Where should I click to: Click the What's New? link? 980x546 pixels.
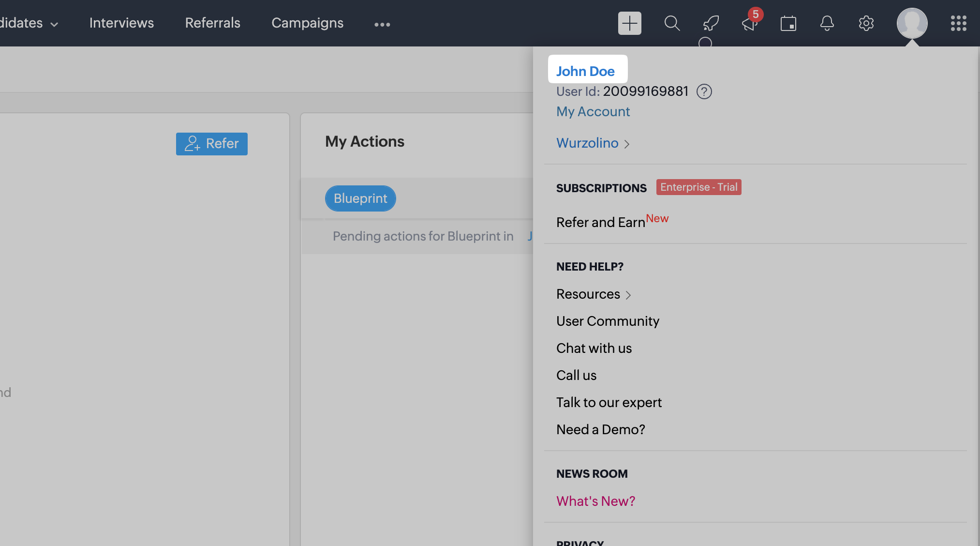click(595, 501)
